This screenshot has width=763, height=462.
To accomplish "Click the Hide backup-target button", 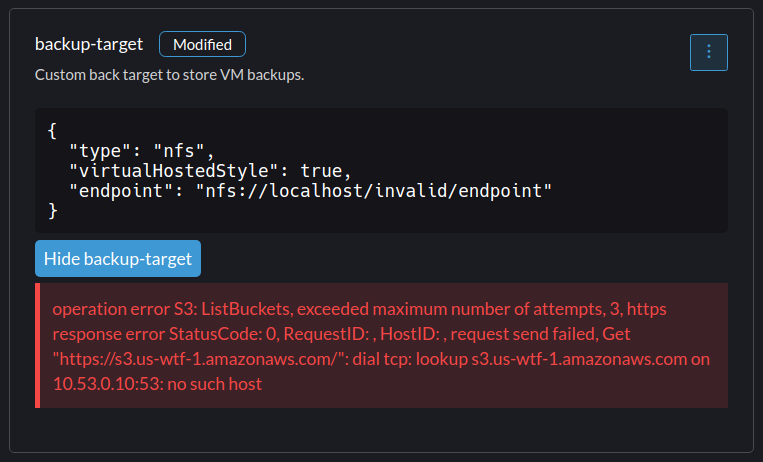I will [118, 259].
